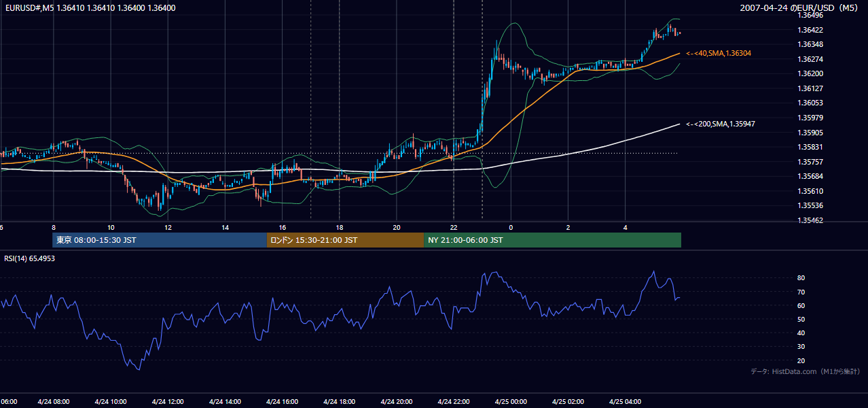Click the 1.35536 price axis label
The image size is (868, 408).
click(x=810, y=205)
